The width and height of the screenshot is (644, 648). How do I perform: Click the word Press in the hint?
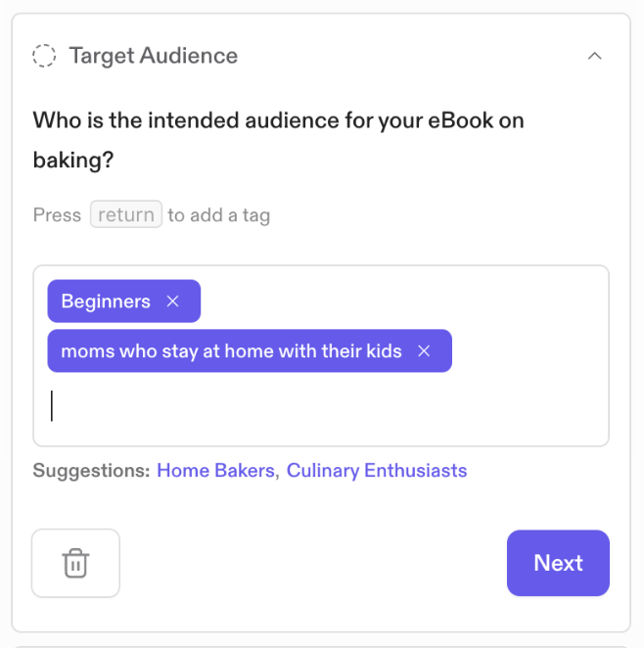click(57, 215)
